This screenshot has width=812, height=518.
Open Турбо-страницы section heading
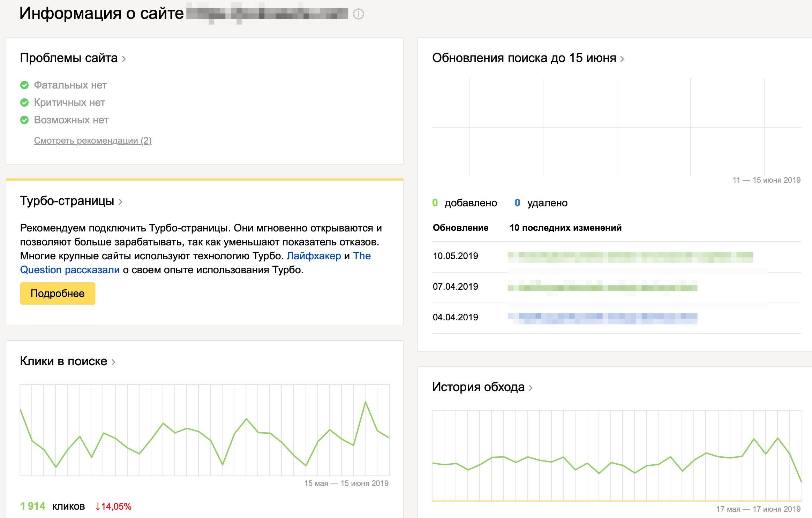tap(67, 201)
